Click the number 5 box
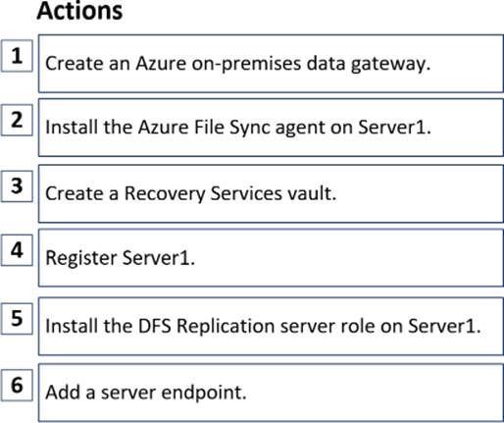This screenshot has width=504, height=423. (x=17, y=319)
